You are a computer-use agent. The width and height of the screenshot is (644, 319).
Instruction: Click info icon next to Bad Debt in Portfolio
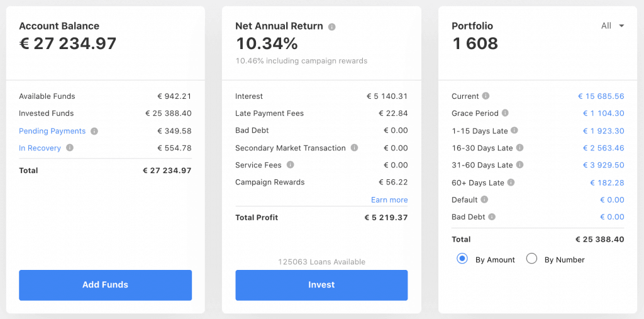[492, 217]
